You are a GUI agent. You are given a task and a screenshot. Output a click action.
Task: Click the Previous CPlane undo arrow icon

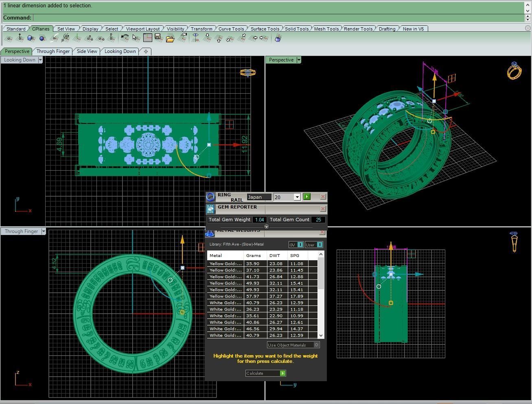pyautogui.click(x=125, y=38)
